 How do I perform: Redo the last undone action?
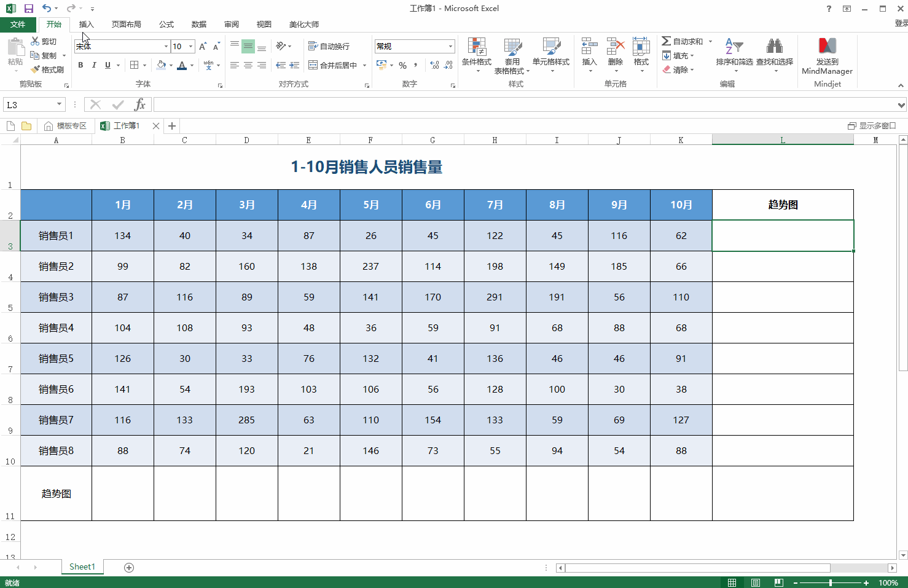click(x=71, y=9)
